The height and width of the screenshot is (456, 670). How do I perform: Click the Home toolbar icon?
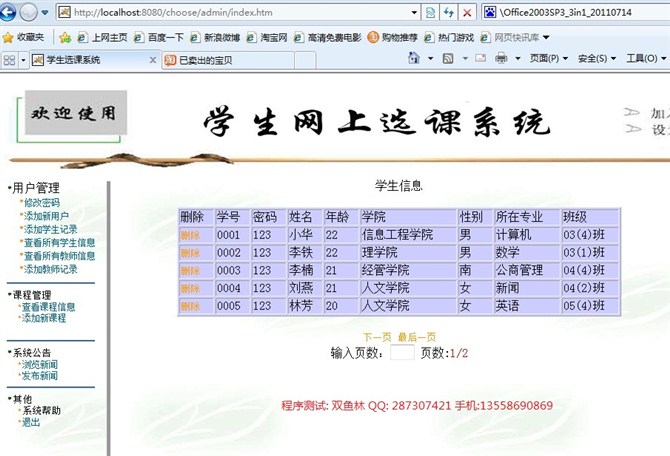point(414,58)
